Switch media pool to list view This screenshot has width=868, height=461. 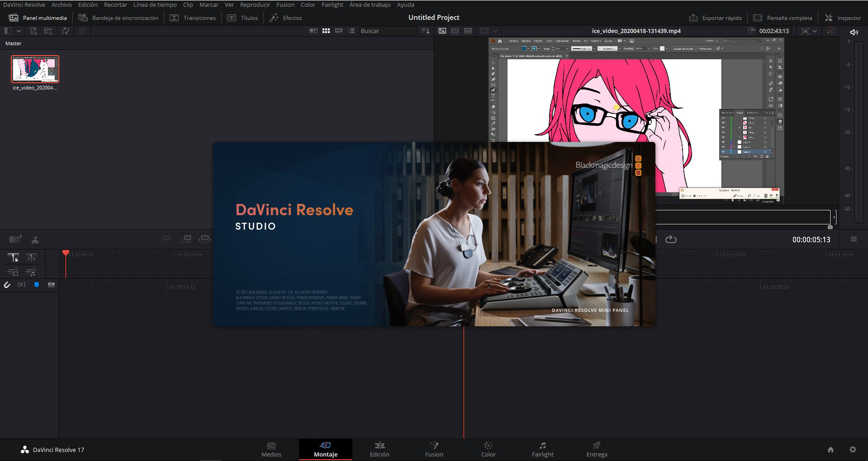pos(351,31)
